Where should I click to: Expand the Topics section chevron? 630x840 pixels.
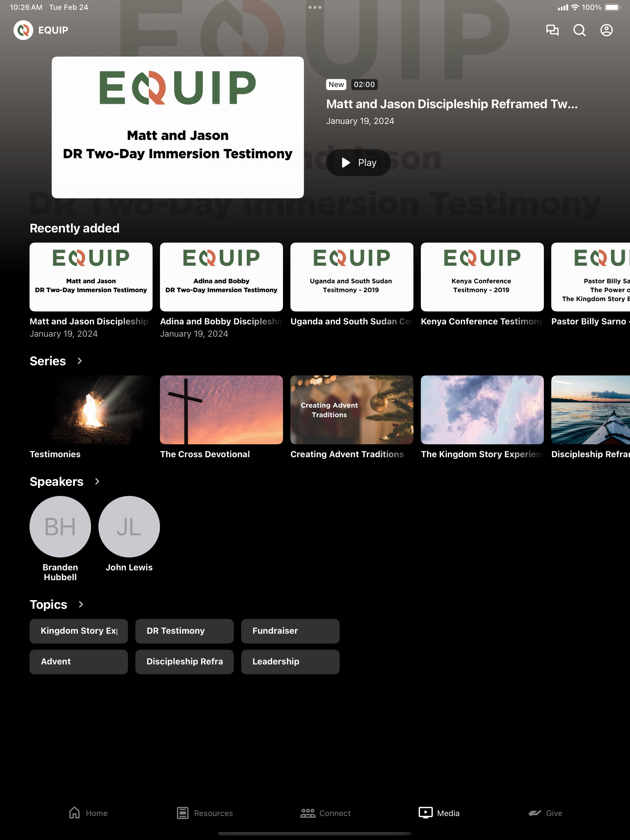(81, 604)
